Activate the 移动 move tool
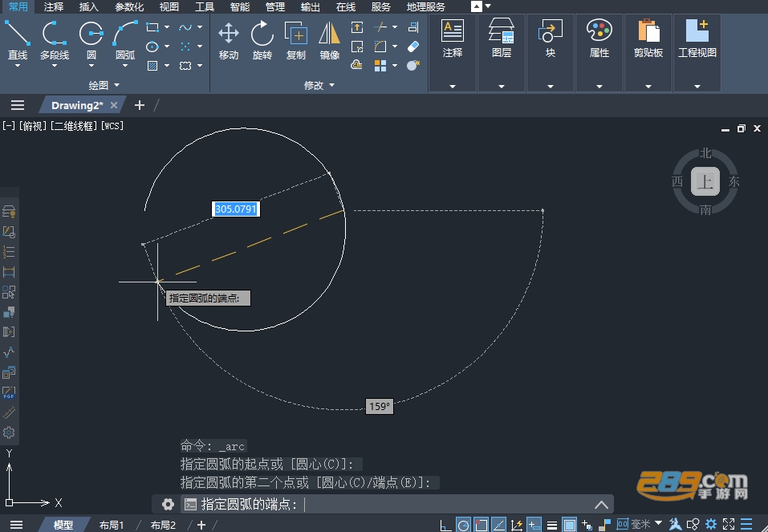The width and height of the screenshot is (768, 532). 228,41
